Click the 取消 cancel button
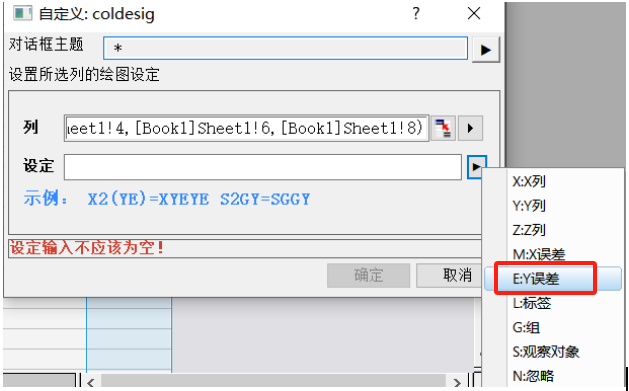Viewport: 629px width, 391px height. pyautogui.click(x=449, y=276)
